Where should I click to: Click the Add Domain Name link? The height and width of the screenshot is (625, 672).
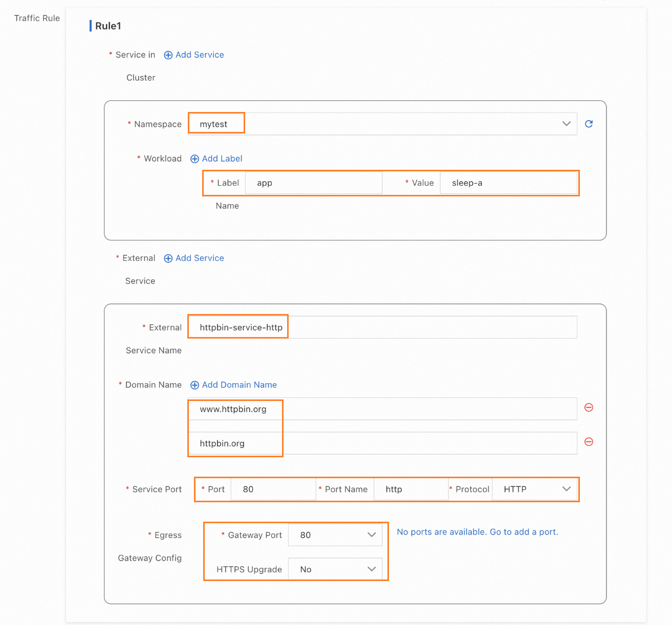click(240, 385)
